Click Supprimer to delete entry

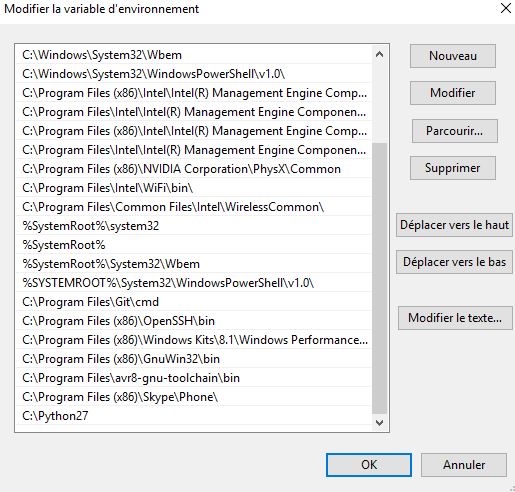[x=453, y=168]
